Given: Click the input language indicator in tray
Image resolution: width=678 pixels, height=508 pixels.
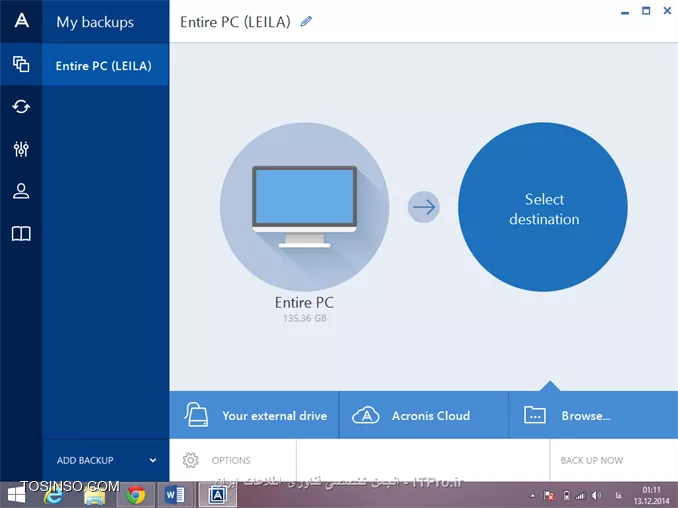Looking at the screenshot, I should click(x=618, y=496).
